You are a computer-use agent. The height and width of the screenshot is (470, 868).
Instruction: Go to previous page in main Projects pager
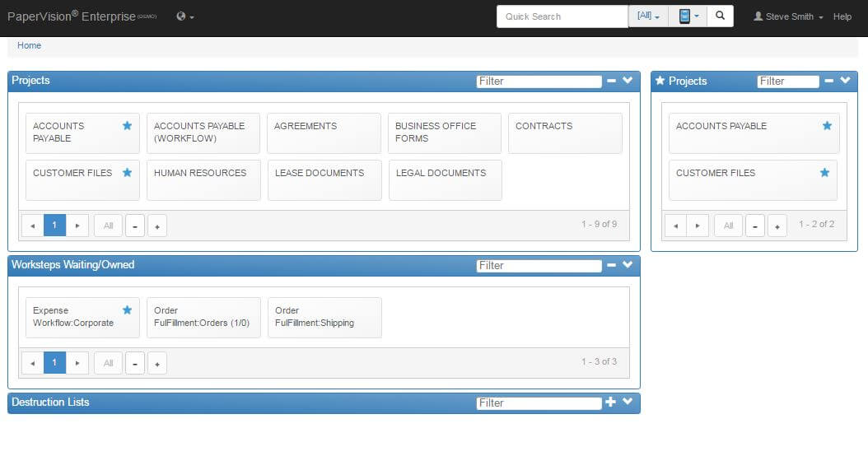tap(33, 226)
